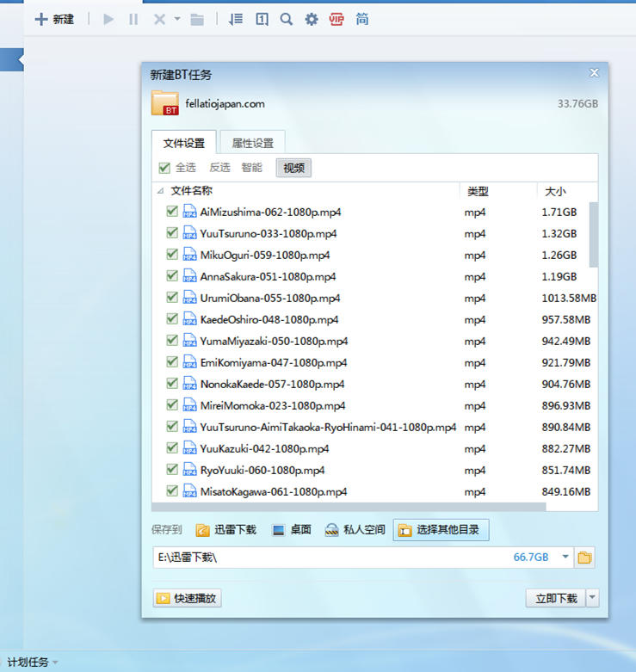The width and height of the screenshot is (636, 672).
Task: Sort by 类型 column header
Action: coord(478,191)
